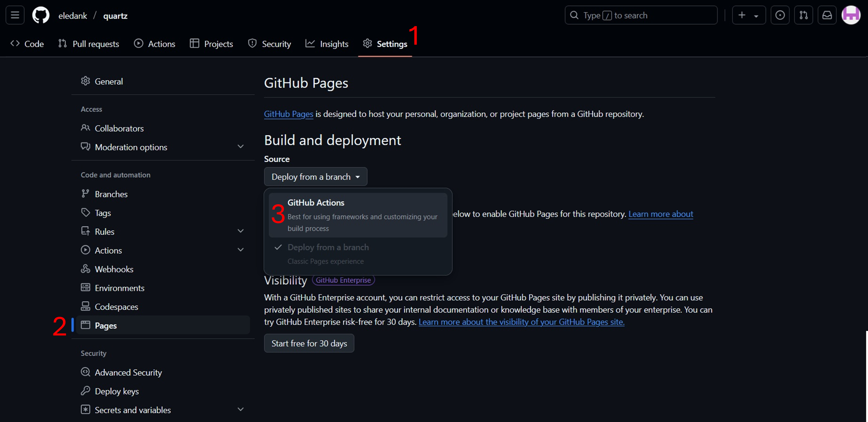Click the Code tab angle-brackets icon

tap(15, 43)
